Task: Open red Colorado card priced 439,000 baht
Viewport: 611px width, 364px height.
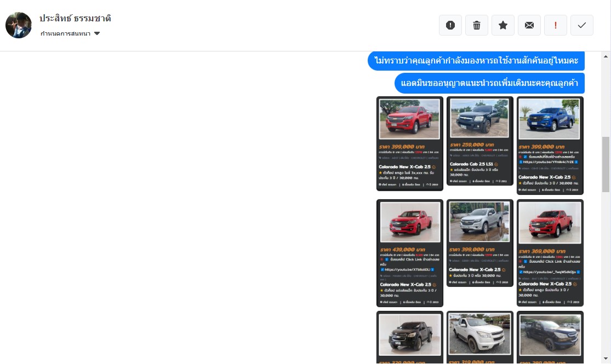Action: (409, 253)
